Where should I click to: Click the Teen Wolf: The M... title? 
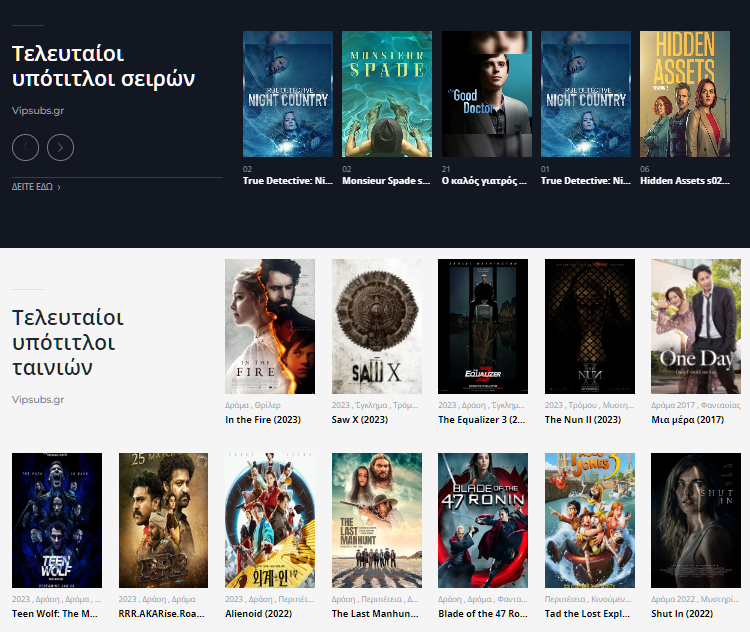coord(55,614)
